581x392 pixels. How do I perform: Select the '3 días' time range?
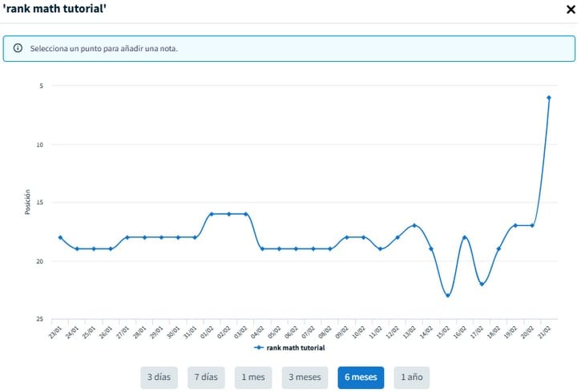161,377
